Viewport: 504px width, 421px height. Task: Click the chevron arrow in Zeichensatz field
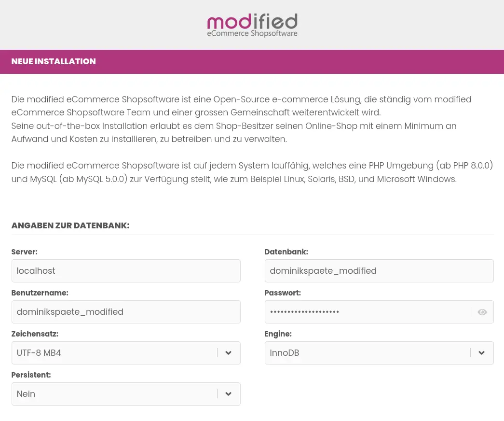coord(229,353)
